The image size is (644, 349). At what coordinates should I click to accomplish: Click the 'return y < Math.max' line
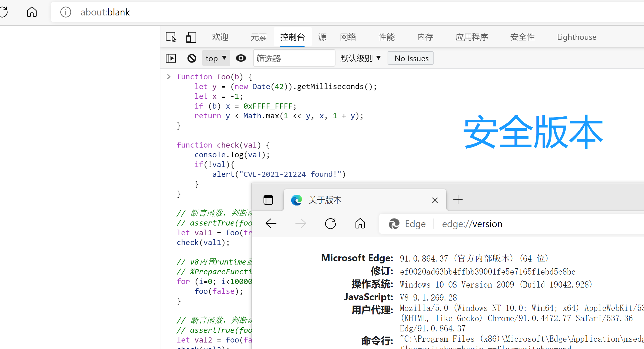tap(279, 116)
